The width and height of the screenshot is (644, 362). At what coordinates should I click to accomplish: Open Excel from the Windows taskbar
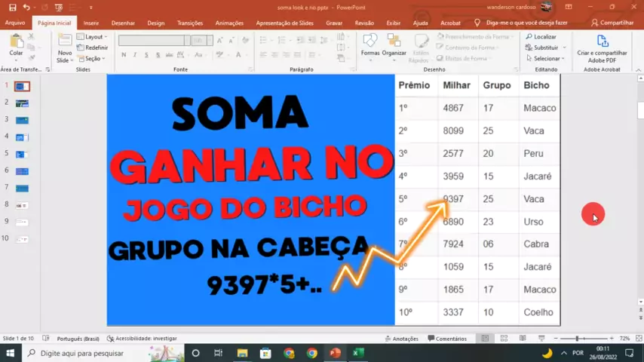click(359, 353)
